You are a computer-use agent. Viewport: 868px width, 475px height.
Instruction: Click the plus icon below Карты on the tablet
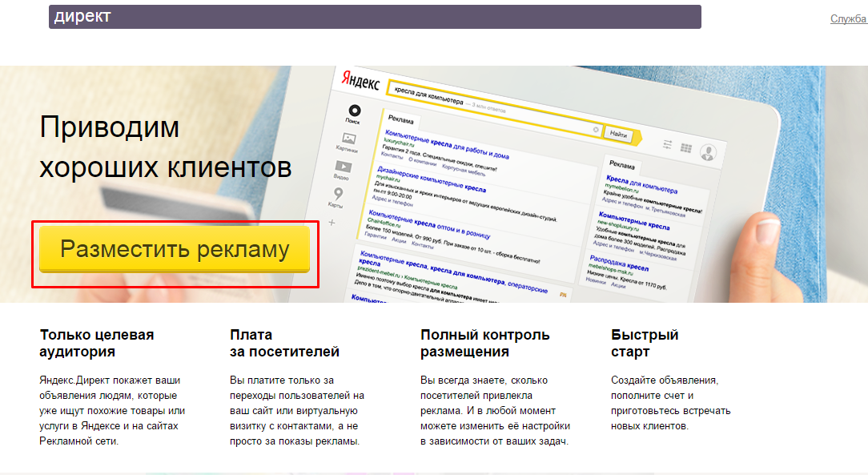coord(332,223)
